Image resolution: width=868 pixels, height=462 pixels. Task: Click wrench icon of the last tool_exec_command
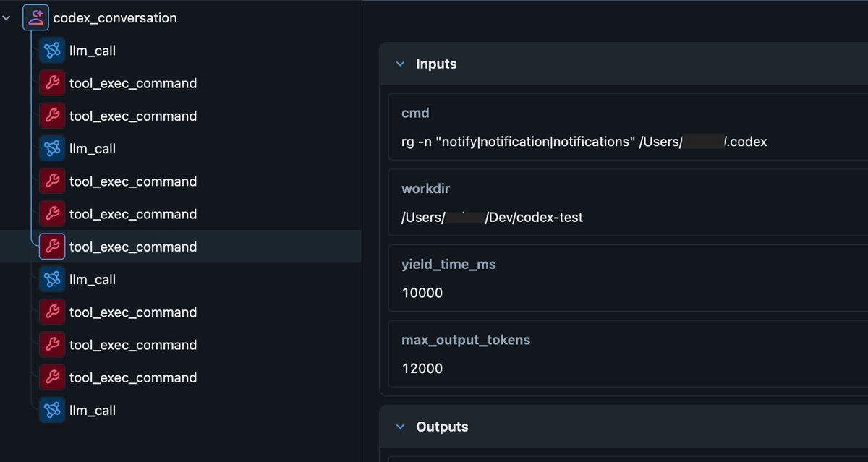tap(52, 377)
